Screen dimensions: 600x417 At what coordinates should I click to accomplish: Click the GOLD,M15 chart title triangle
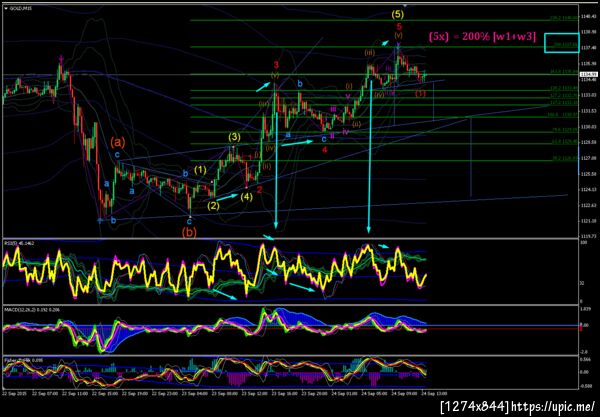(6, 8)
